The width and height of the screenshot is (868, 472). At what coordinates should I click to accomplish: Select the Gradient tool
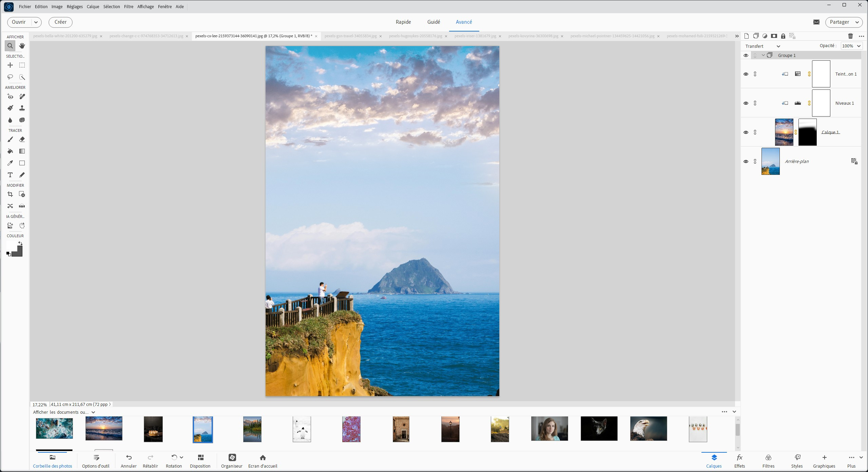click(x=22, y=151)
